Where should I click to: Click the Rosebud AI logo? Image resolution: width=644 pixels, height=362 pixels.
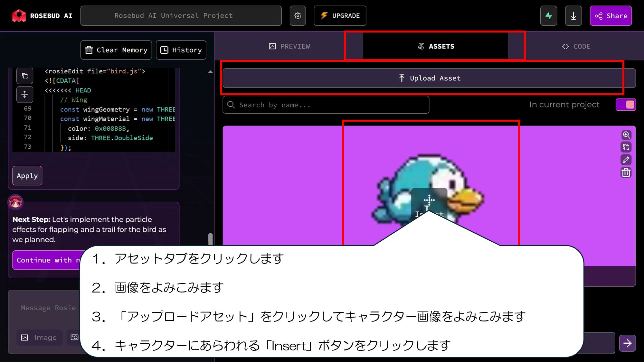[x=42, y=16]
